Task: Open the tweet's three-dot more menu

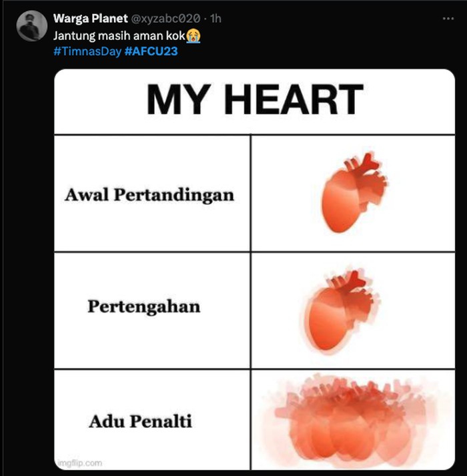Action: (x=448, y=19)
